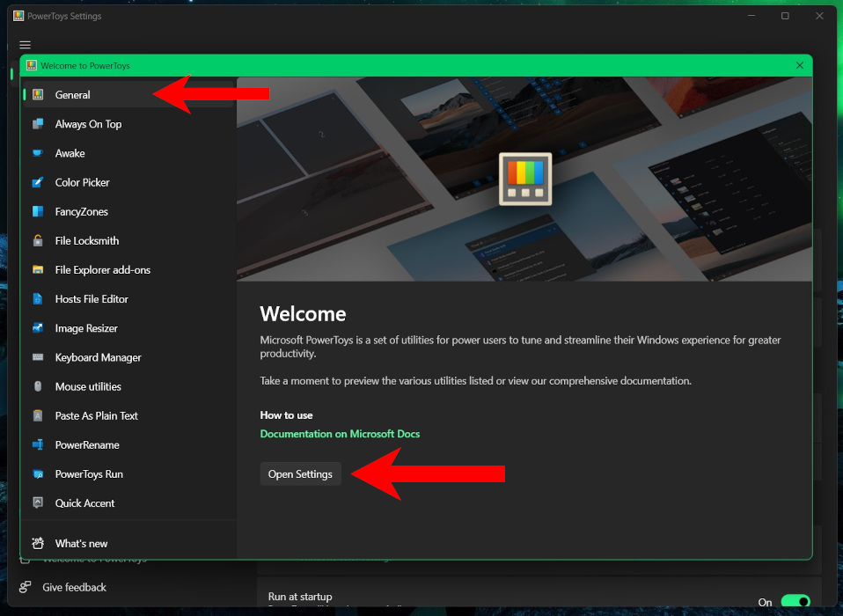Open the navigation hamburger menu

pyautogui.click(x=25, y=45)
